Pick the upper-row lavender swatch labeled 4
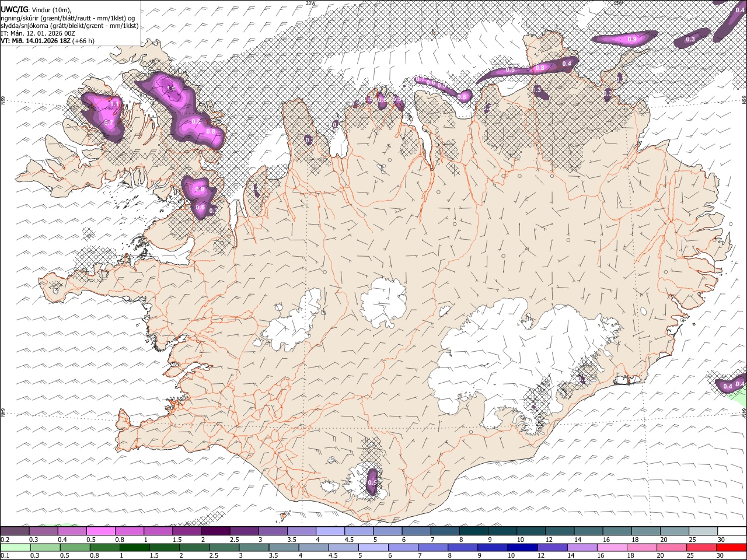The image size is (747, 560). (x=330, y=531)
